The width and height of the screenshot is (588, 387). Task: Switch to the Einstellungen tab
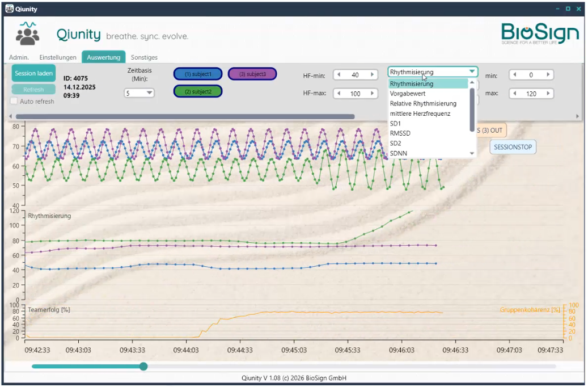pyautogui.click(x=58, y=57)
